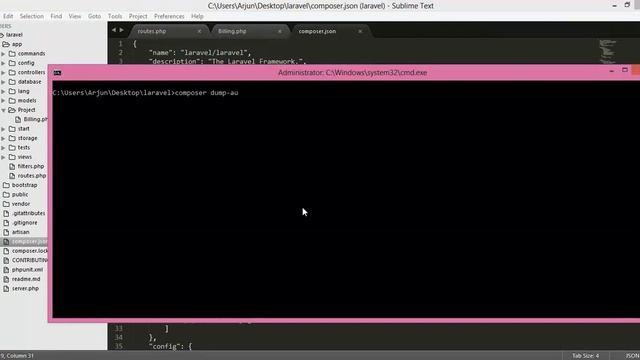Screen dimensions: 640x360
Task: Expand the database folder
Action: pos(3,82)
